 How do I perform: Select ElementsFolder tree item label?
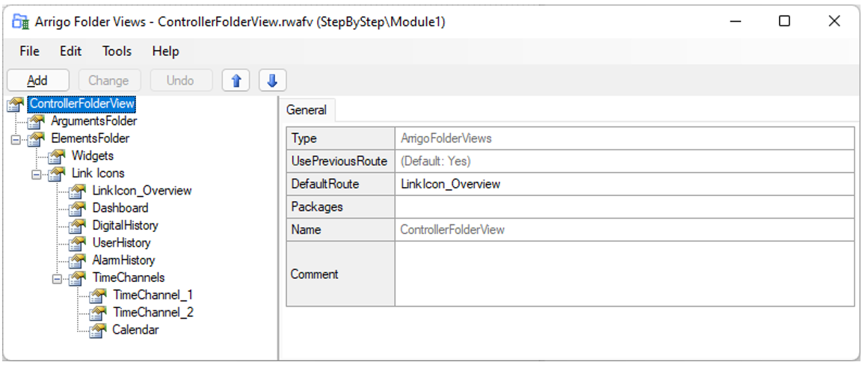(90, 138)
